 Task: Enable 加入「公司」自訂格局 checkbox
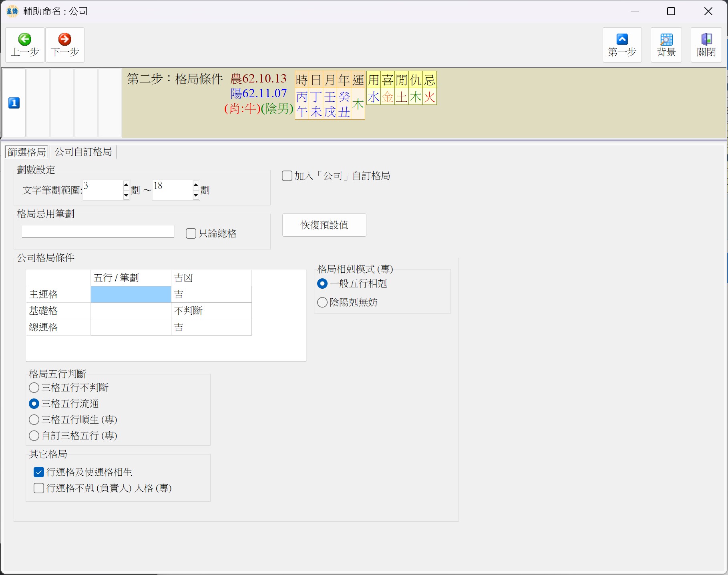point(287,176)
